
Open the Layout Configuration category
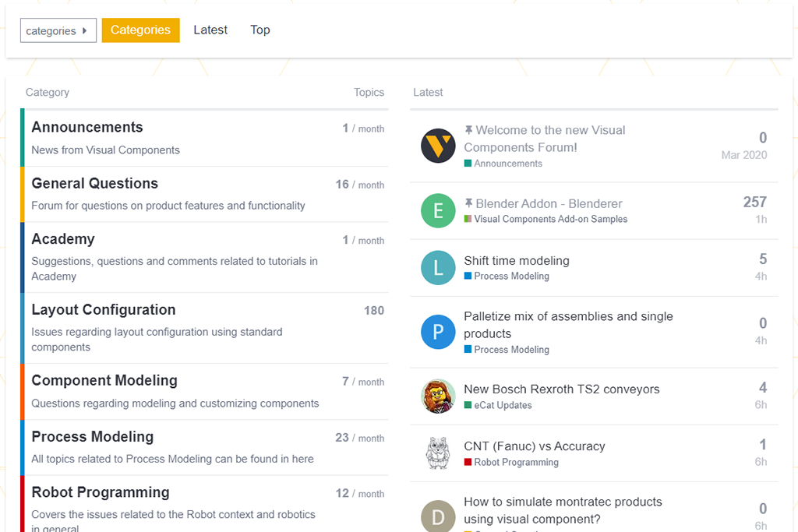[104, 310]
